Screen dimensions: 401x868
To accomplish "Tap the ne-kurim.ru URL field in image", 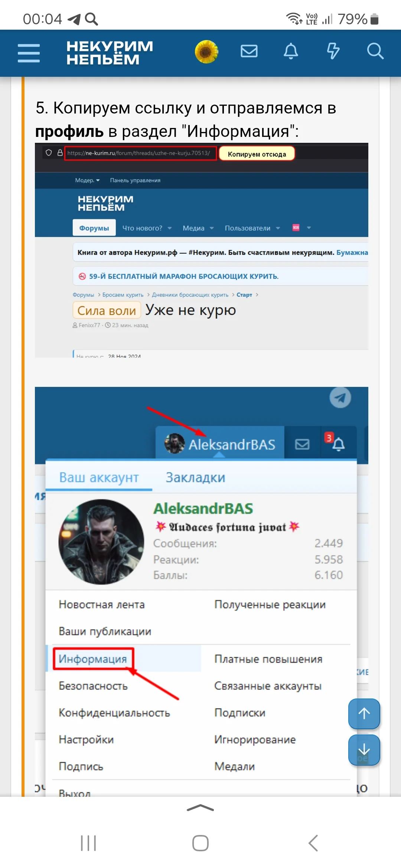I will tap(140, 153).
